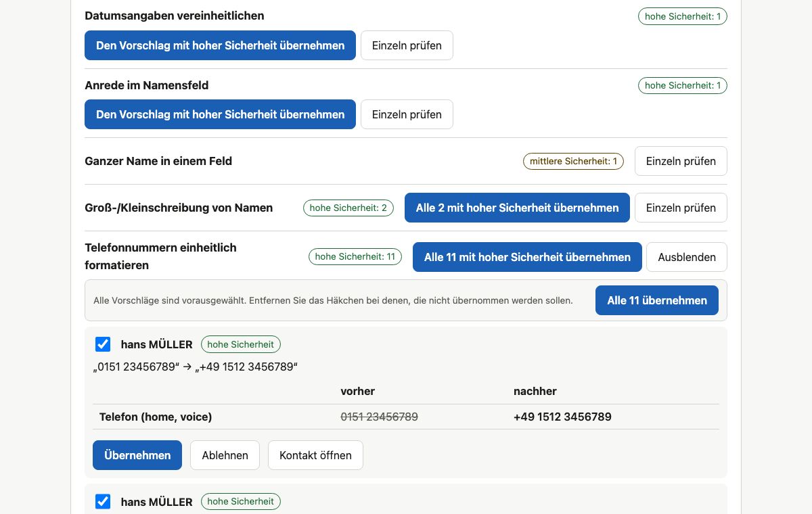Click the mittlere Sicherheit: 1 badge
This screenshot has width=812, height=514.
[573, 161]
